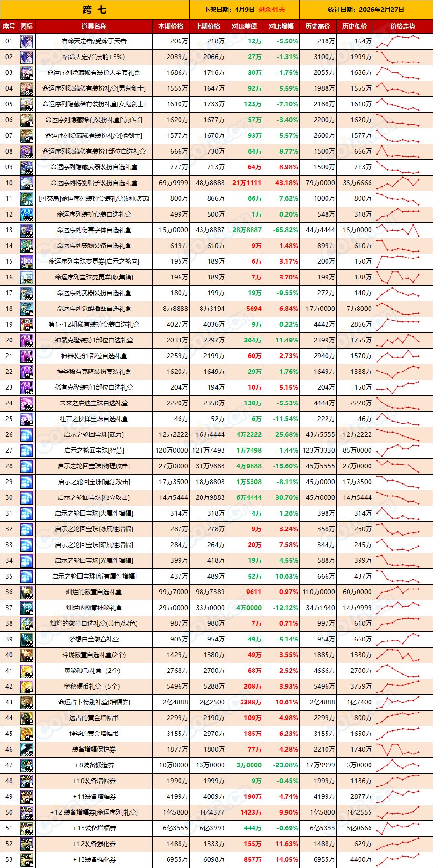Click the icon for 第1~12期稀有装扮套装自选礼盒

click(27, 325)
